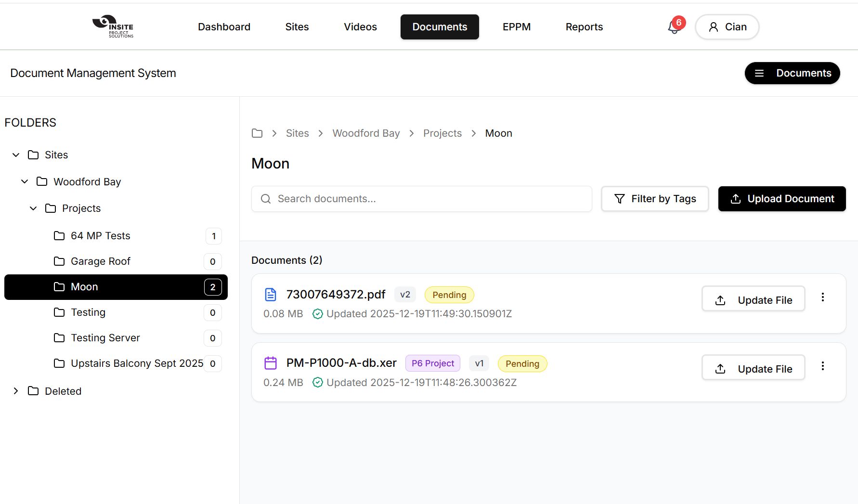Select the Garage Roof folder
This screenshot has height=504, width=858.
[101, 261]
